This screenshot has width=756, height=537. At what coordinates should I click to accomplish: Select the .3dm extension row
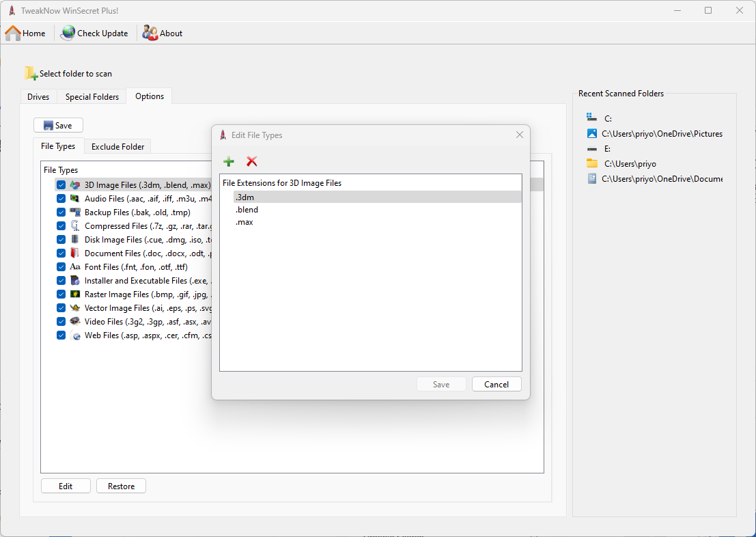[377, 197]
